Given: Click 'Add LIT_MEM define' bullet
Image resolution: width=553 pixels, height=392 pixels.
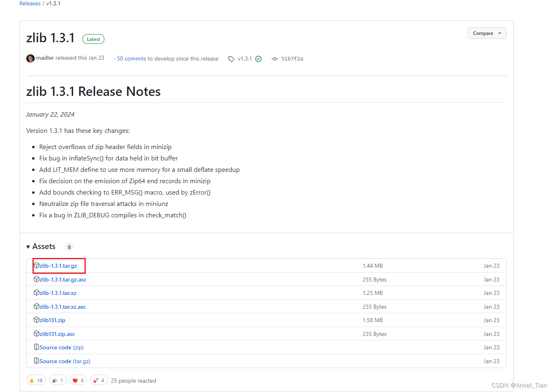Looking at the screenshot, I should tap(139, 169).
